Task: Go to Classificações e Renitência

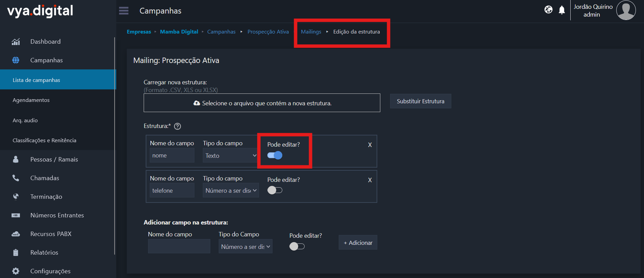Action: (x=44, y=141)
